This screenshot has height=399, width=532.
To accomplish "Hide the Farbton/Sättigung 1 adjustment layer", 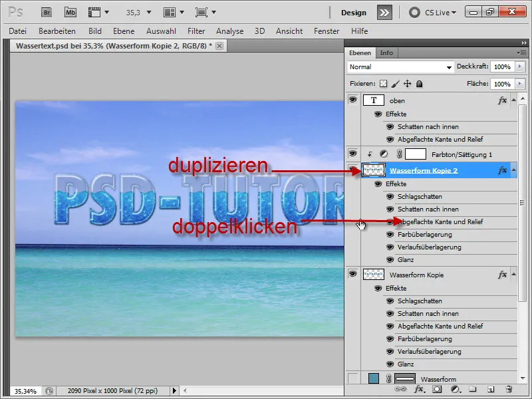I will [353, 154].
